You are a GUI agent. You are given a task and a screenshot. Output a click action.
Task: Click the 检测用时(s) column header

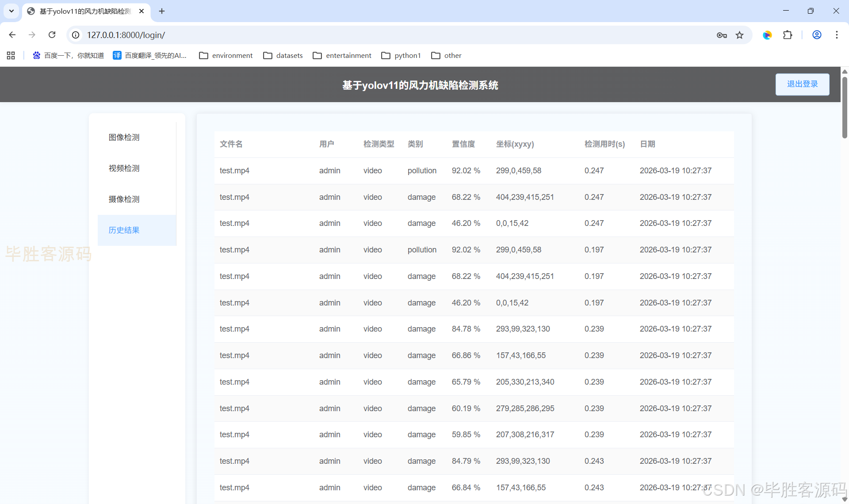[x=605, y=144]
